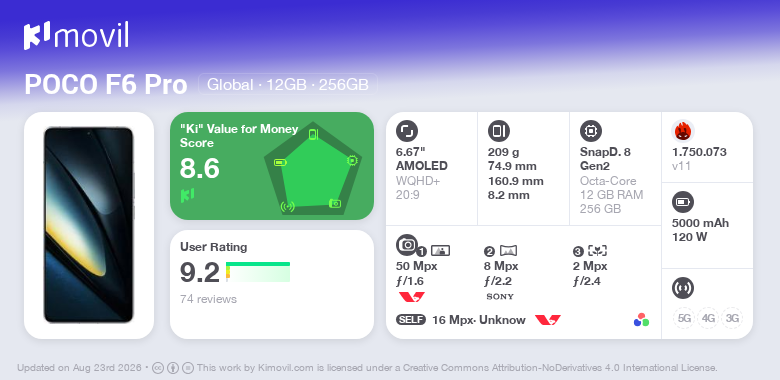The image size is (780, 380).
Task: Click the processor chip icon
Action: click(x=591, y=131)
